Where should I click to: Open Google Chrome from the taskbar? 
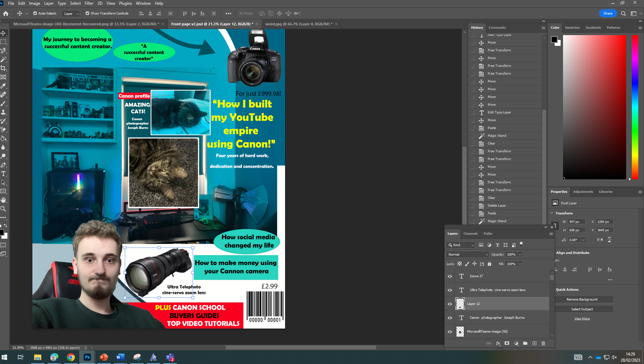[x=71, y=357]
